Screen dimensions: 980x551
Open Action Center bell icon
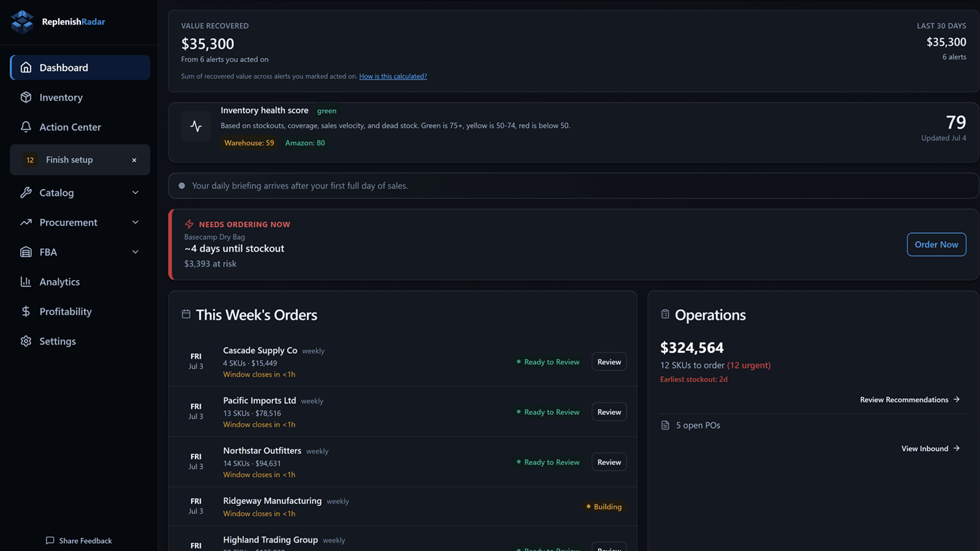[x=26, y=127]
